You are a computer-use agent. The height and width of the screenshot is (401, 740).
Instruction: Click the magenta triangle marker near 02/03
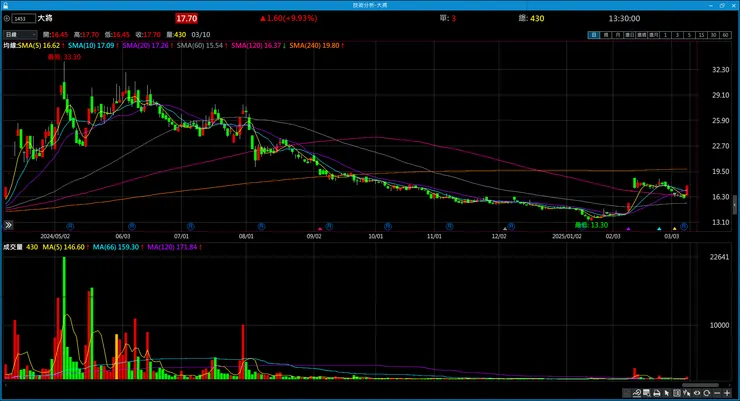(628, 229)
